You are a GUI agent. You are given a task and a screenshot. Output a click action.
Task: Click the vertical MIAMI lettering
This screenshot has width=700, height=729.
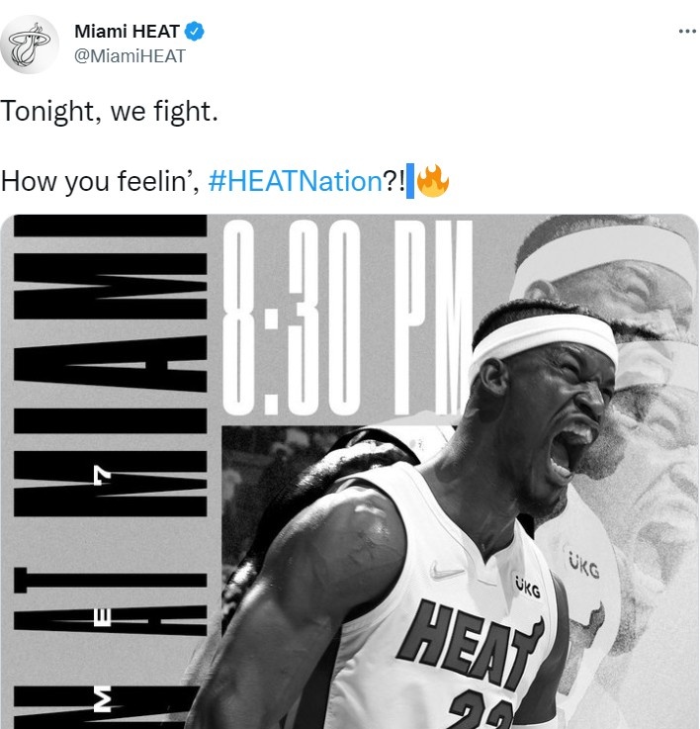(110, 365)
